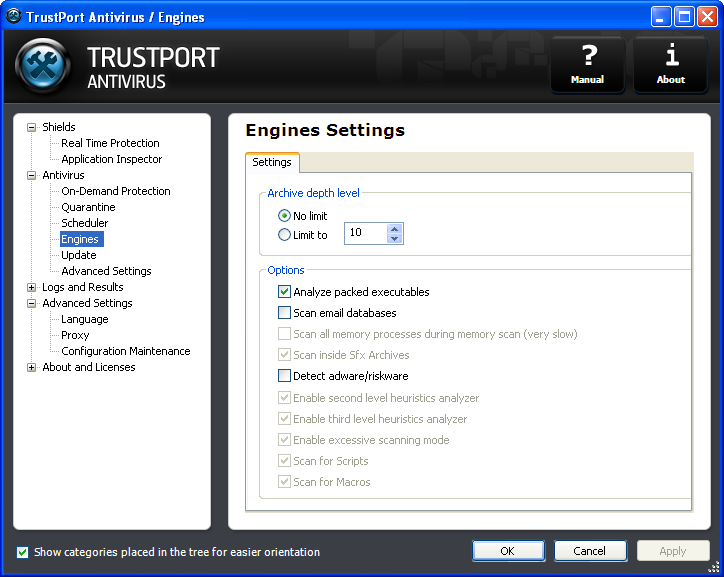Minimize the TrustPort Antivirus window
The image size is (724, 577).
pyautogui.click(x=661, y=17)
